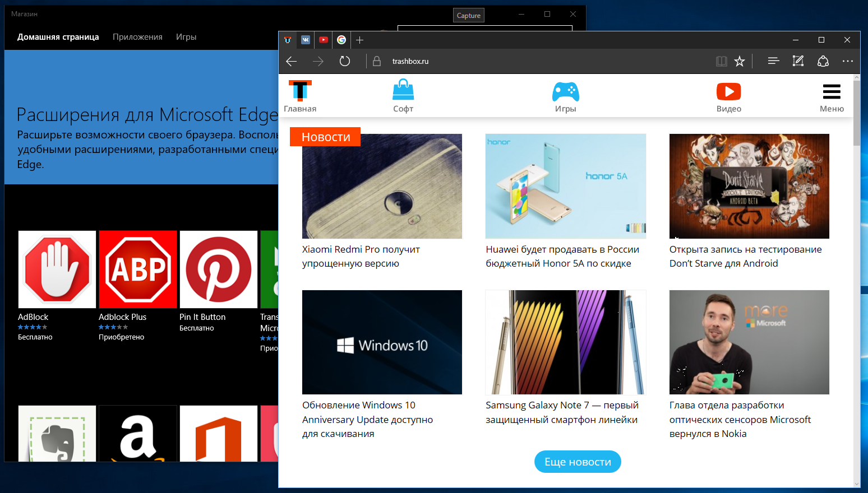Maximize the Edge browser window
Image resolution: width=868 pixels, height=493 pixels.
[x=821, y=40]
